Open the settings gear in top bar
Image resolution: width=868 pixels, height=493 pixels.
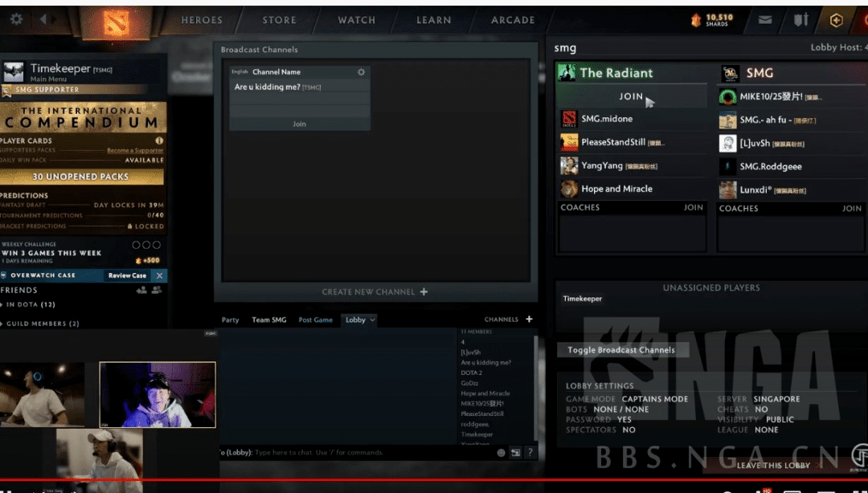[x=17, y=19]
